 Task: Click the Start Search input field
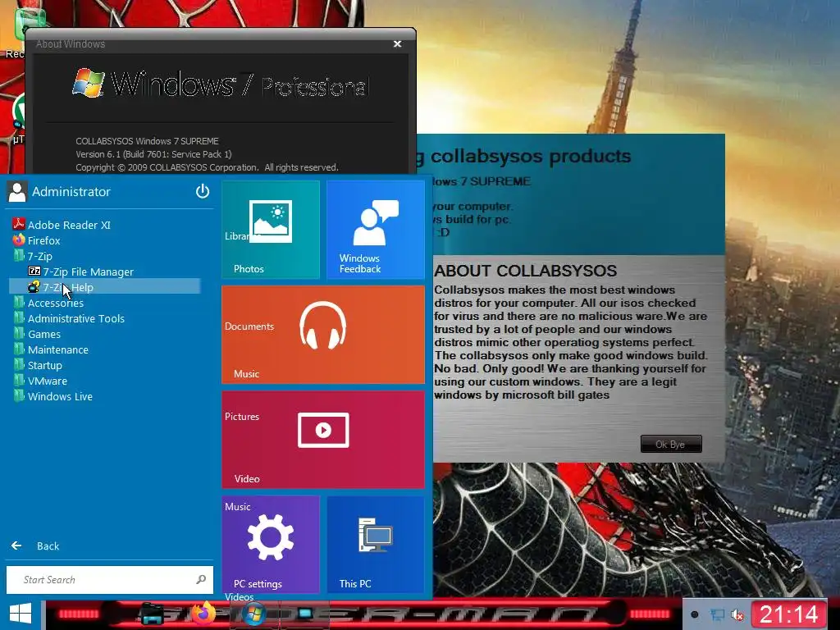click(109, 580)
